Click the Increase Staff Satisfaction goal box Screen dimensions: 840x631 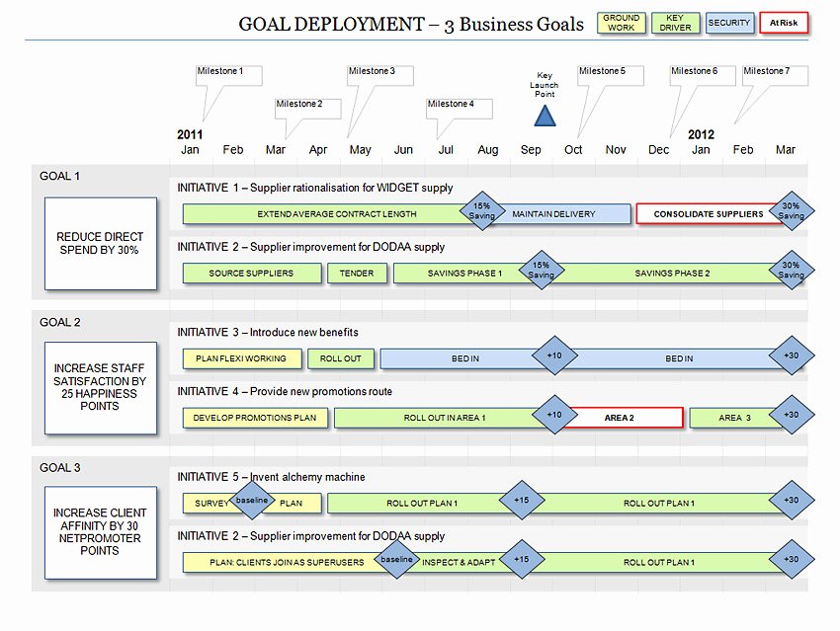[x=101, y=388]
